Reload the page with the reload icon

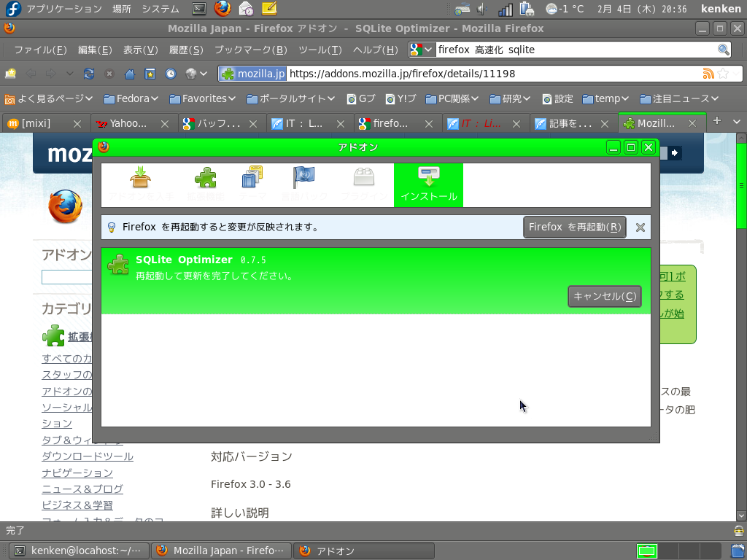pyautogui.click(x=89, y=73)
